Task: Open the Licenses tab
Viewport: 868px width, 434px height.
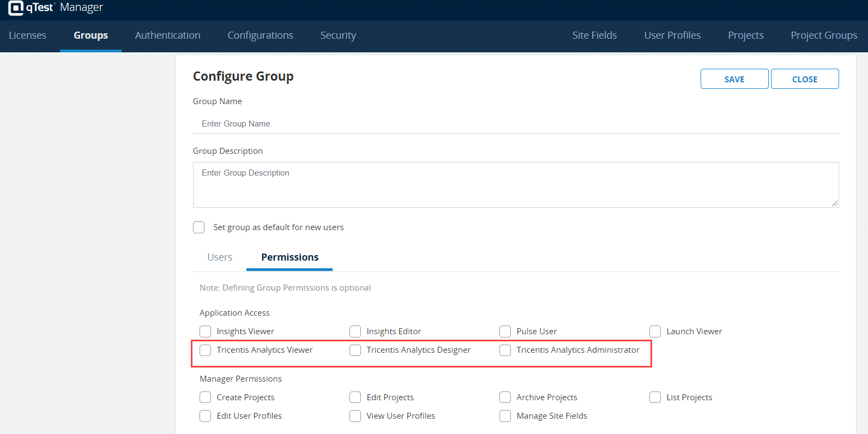Action: coord(27,35)
